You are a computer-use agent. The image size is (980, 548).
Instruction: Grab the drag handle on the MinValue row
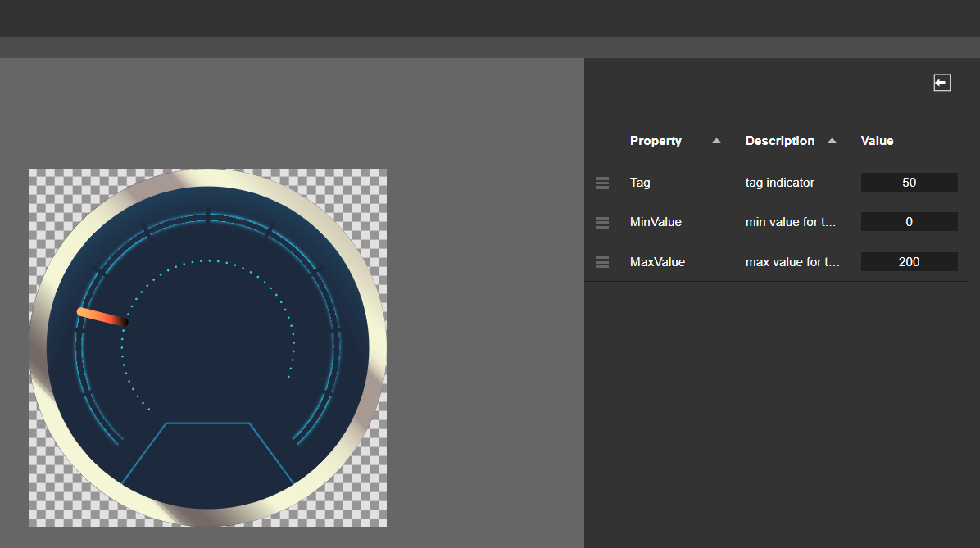(x=602, y=222)
